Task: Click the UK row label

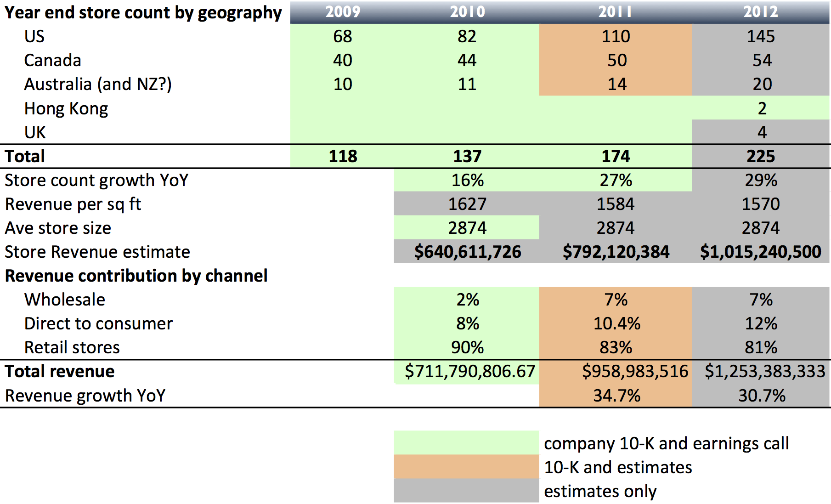Action: tap(35, 132)
